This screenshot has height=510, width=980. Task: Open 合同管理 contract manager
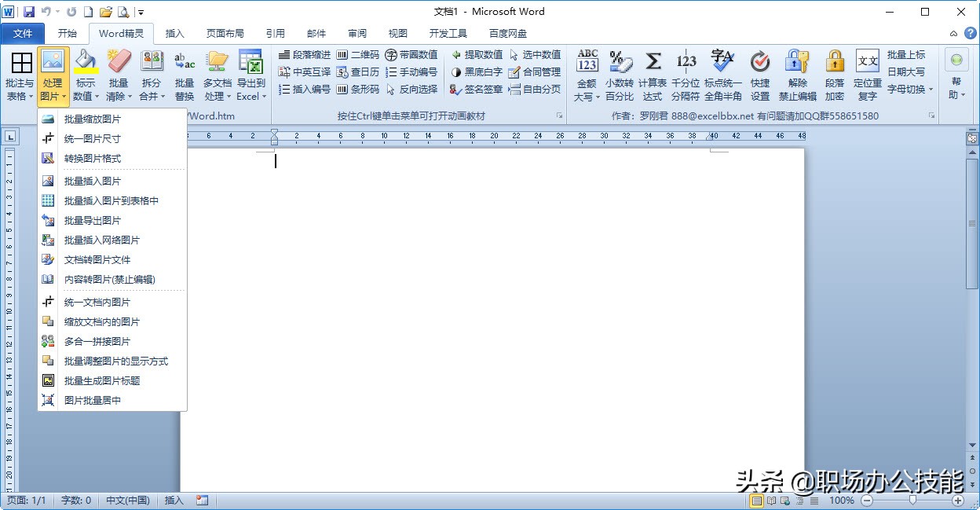pos(535,72)
